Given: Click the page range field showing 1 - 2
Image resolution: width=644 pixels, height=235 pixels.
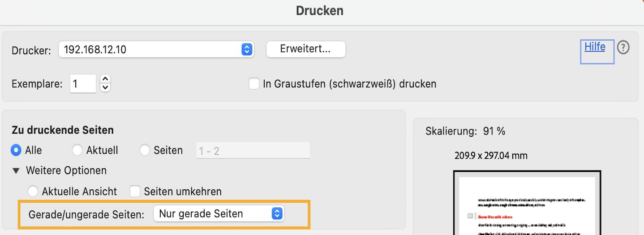Looking at the screenshot, I should coord(253,151).
